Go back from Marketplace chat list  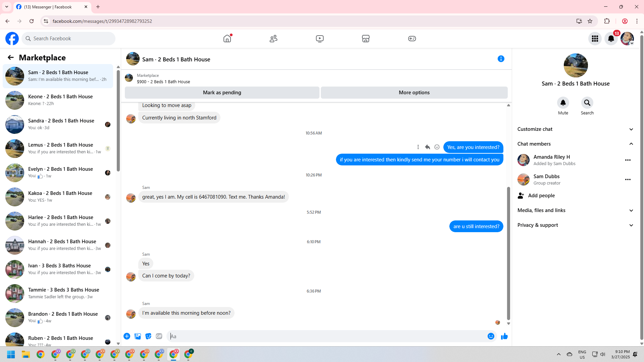(11, 58)
